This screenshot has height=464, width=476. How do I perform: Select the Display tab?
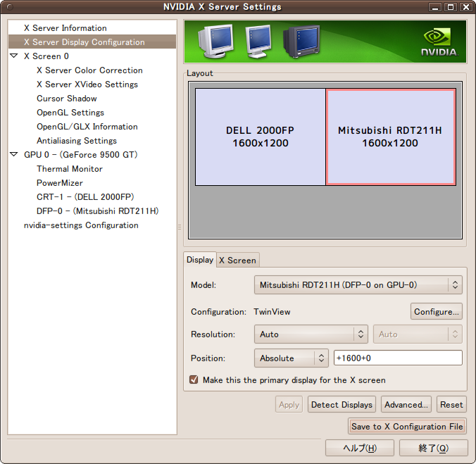[200, 260]
